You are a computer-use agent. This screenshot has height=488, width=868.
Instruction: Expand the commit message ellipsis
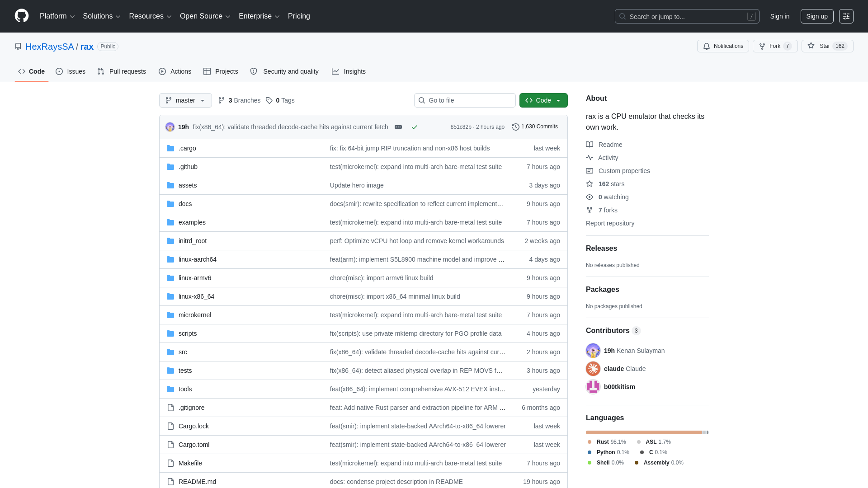tap(398, 127)
